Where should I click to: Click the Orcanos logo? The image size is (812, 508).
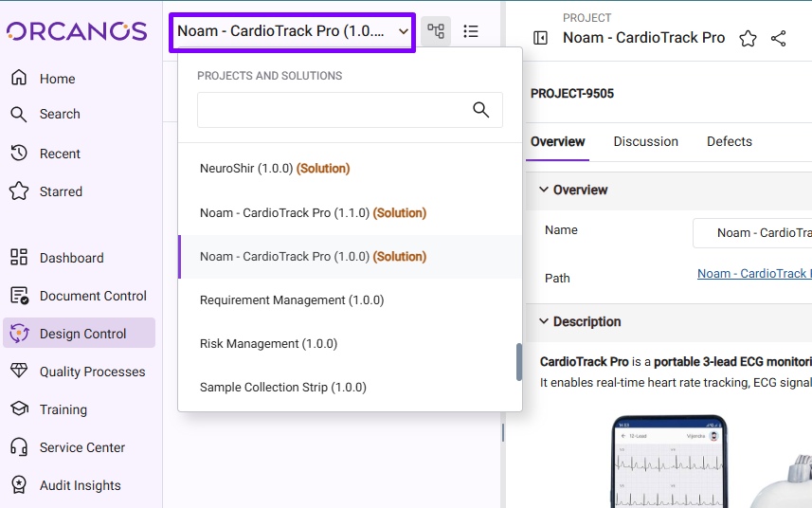click(x=77, y=31)
